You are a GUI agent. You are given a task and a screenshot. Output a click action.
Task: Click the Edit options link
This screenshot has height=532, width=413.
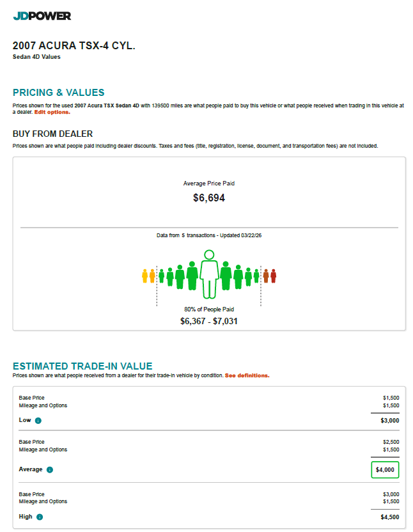point(52,112)
